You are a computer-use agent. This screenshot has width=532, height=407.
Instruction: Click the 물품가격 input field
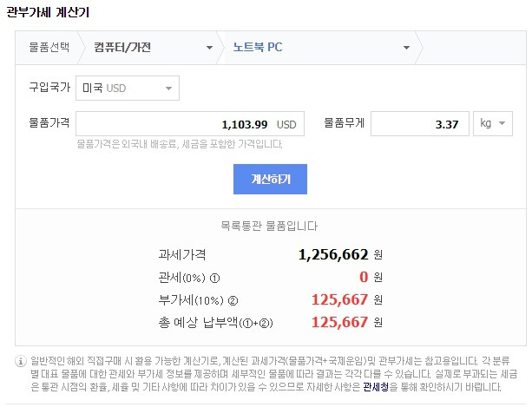[190, 124]
